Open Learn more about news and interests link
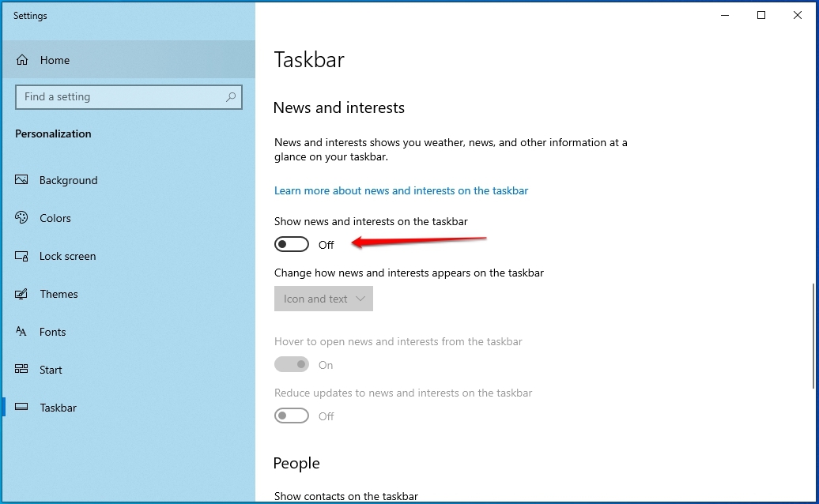The height and width of the screenshot is (504, 819). pyautogui.click(x=401, y=190)
